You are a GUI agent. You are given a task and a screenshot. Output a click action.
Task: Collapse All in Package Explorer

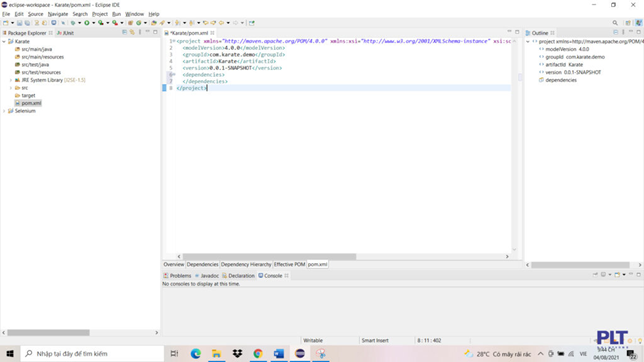coord(124,32)
